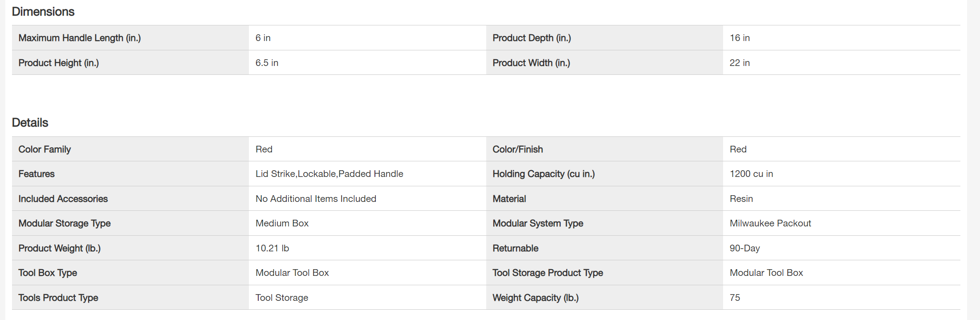Select the 10.21 lb product weight value
The height and width of the screenshot is (320, 980).
point(272,248)
